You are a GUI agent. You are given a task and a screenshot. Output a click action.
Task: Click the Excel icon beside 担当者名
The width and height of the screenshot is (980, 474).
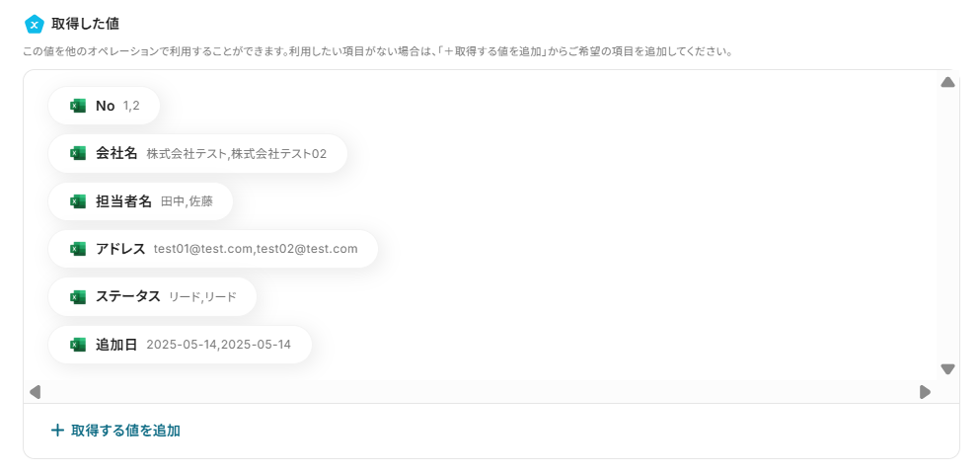click(x=78, y=201)
